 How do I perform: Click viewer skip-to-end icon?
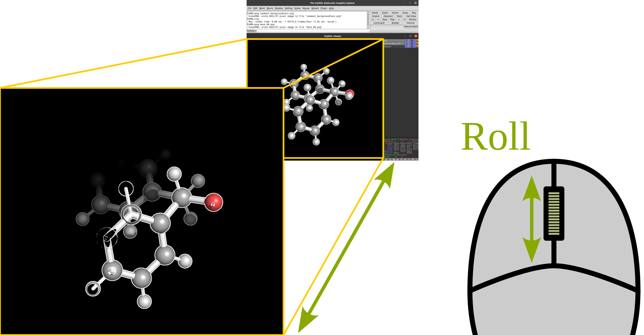pos(405,159)
